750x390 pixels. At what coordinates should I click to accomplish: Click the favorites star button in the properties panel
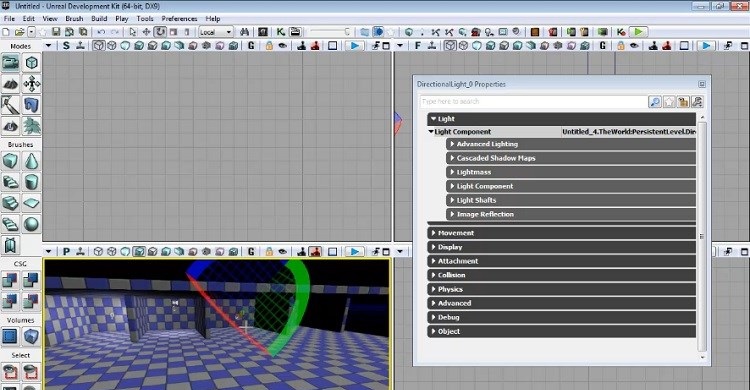click(669, 101)
